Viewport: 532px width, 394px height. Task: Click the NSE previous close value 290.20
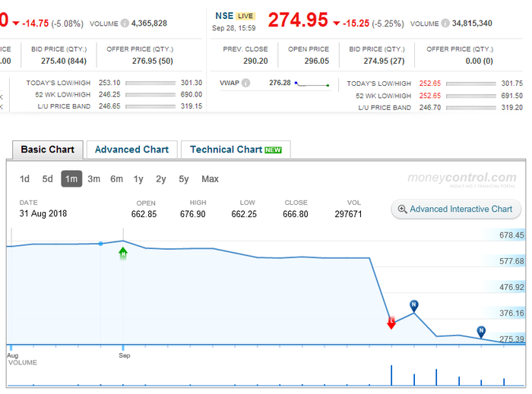click(255, 61)
